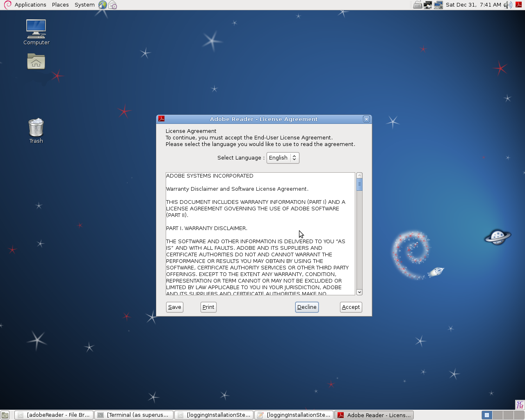The height and width of the screenshot is (420, 525).
Task: Switch to first loggingInstallationSte taskbar window
Action: (214, 415)
